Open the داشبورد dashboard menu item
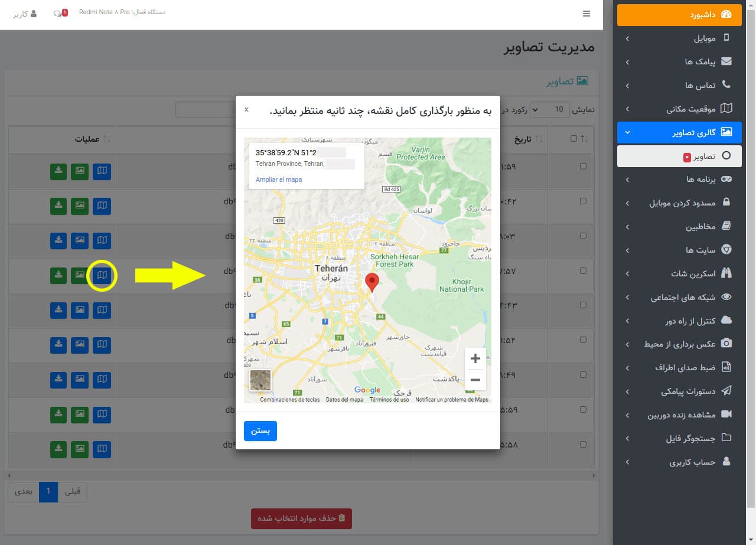 [x=679, y=15]
